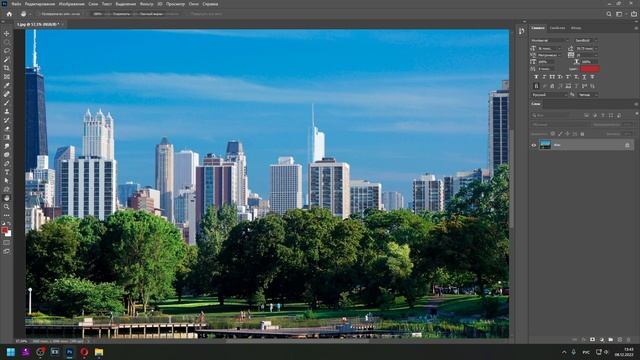Open the search icon at top right
Viewport: 640px width, 360px height.
coord(609,14)
